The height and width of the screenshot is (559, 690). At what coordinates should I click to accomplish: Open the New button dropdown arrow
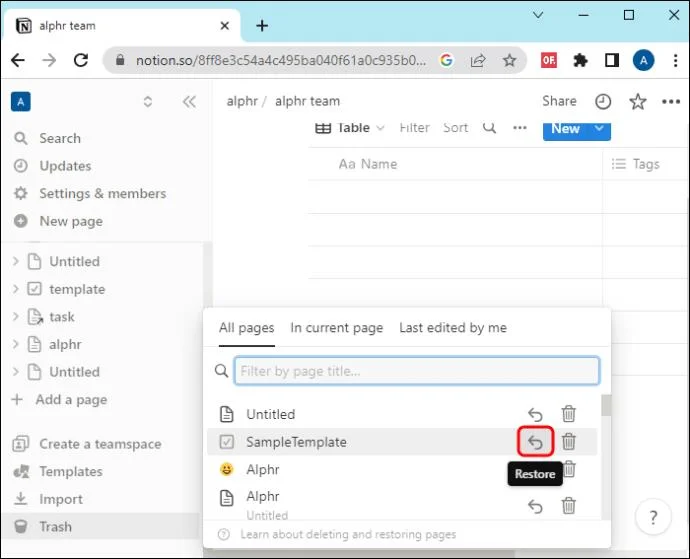pyautogui.click(x=599, y=129)
